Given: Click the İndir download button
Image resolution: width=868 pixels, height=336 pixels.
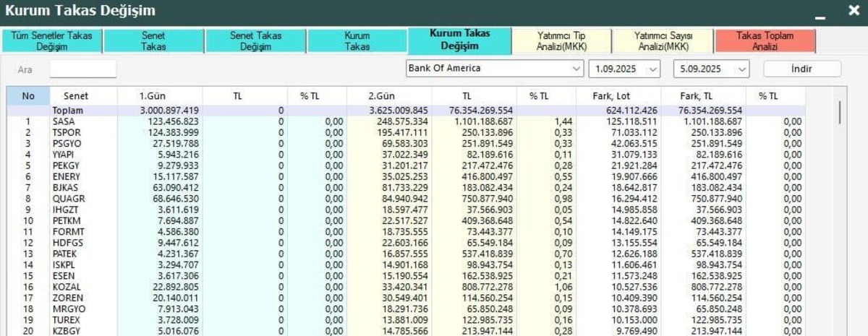Looking at the screenshot, I should [802, 69].
